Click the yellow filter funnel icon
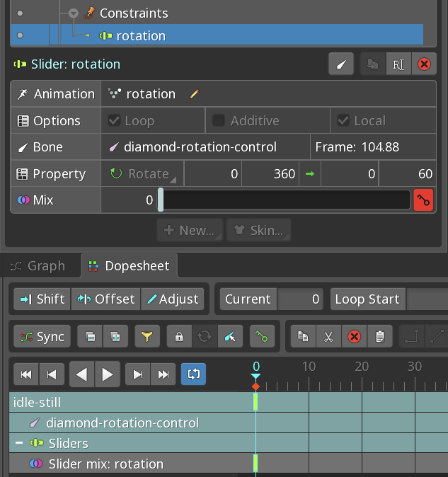The width and height of the screenshot is (448, 477). (147, 336)
